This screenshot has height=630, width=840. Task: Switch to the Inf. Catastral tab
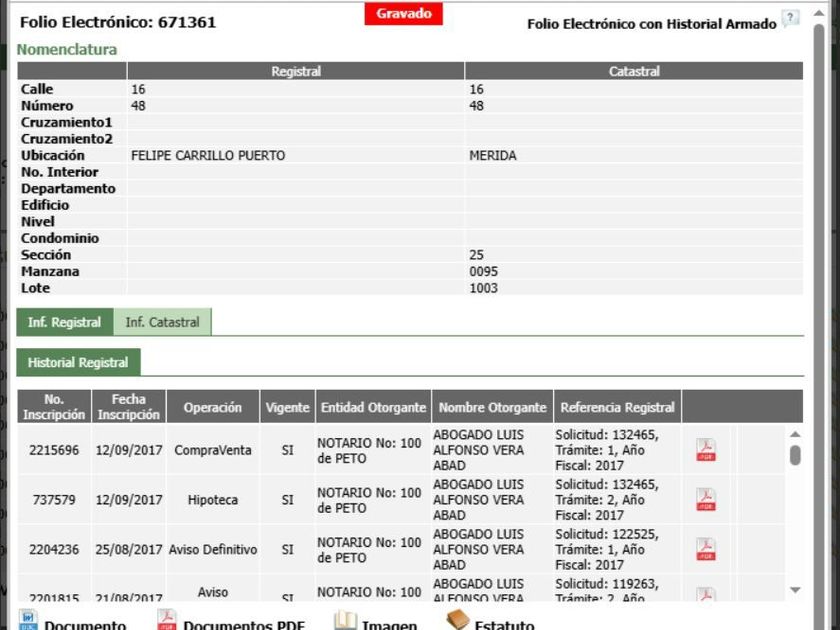pos(162,322)
